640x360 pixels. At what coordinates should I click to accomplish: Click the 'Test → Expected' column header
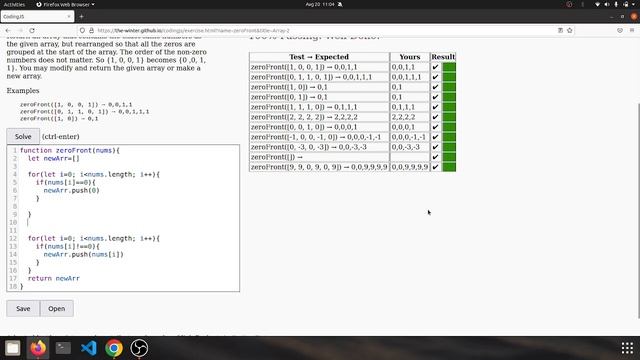tap(319, 57)
